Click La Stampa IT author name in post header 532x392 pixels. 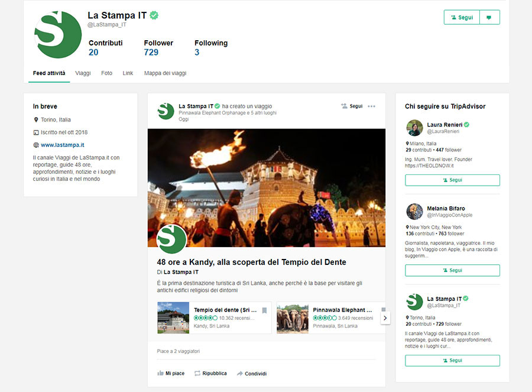click(196, 106)
